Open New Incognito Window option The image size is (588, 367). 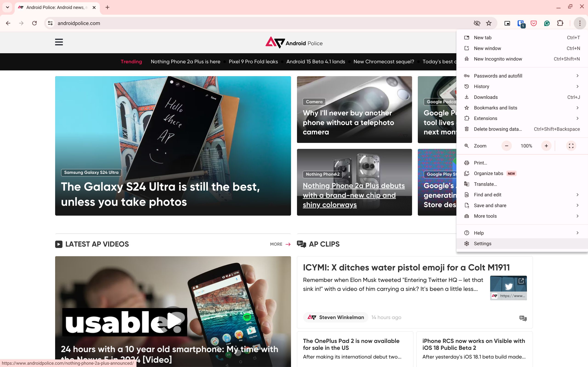pyautogui.click(x=498, y=59)
